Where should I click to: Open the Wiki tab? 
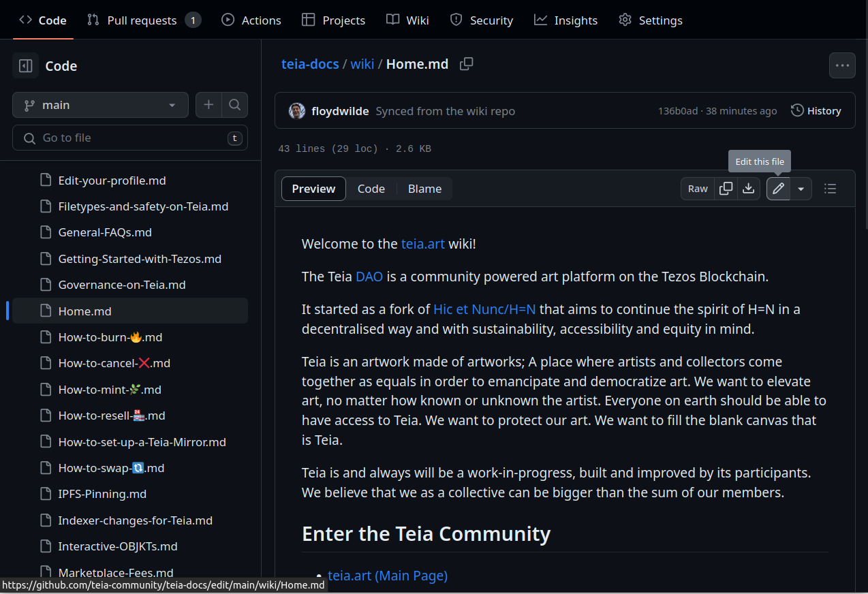[407, 20]
